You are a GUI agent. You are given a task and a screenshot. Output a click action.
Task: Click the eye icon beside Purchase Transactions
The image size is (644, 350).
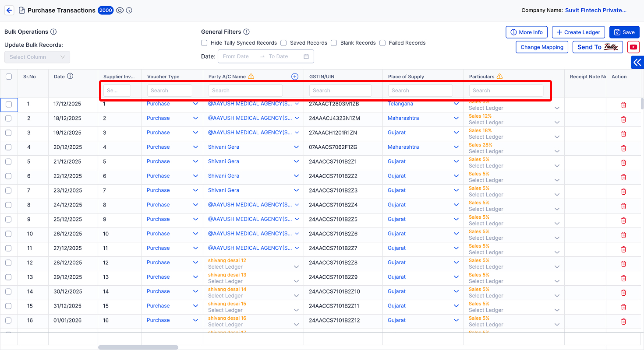[120, 10]
